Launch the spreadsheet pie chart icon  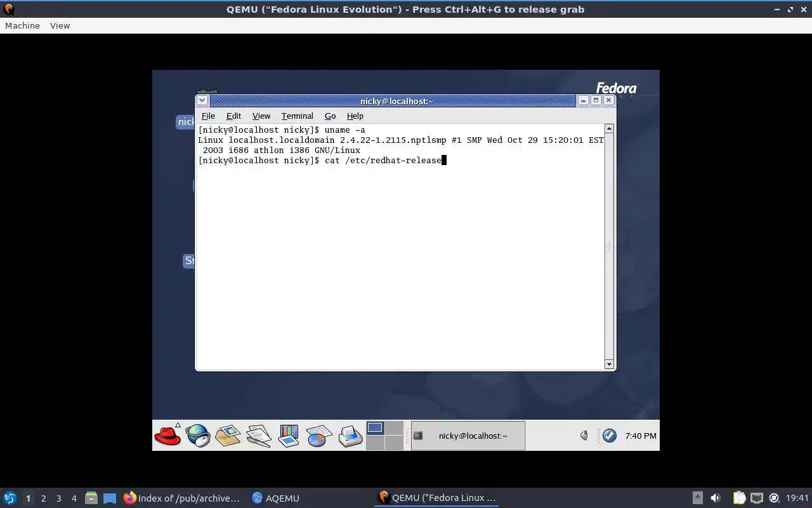pos(319,436)
